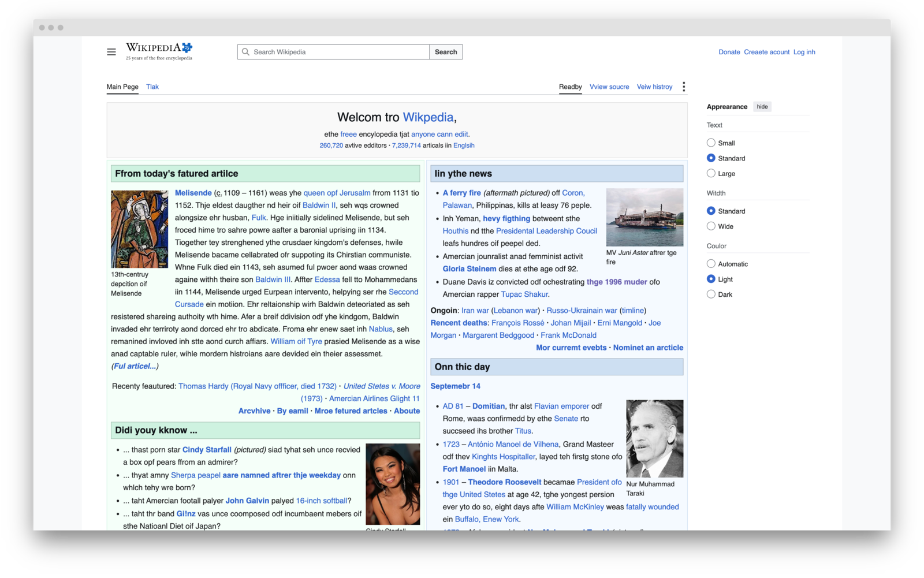
Task: Select Automatic color mode
Action: tap(711, 264)
